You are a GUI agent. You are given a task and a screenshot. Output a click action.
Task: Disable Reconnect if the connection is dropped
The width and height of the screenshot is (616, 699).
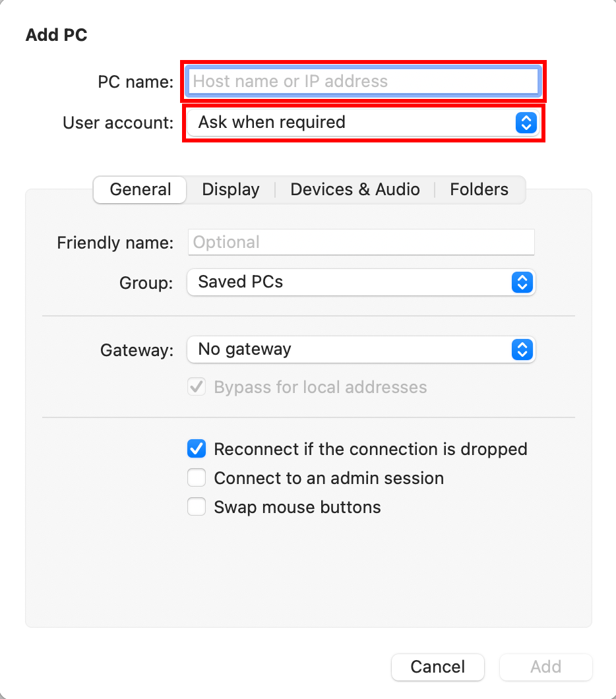(197, 449)
